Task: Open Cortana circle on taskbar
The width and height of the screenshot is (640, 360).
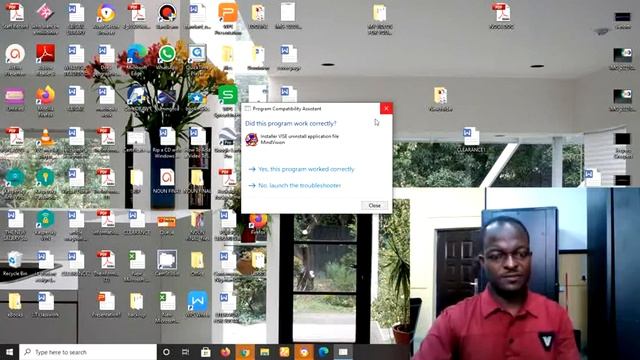Action: 166,352
